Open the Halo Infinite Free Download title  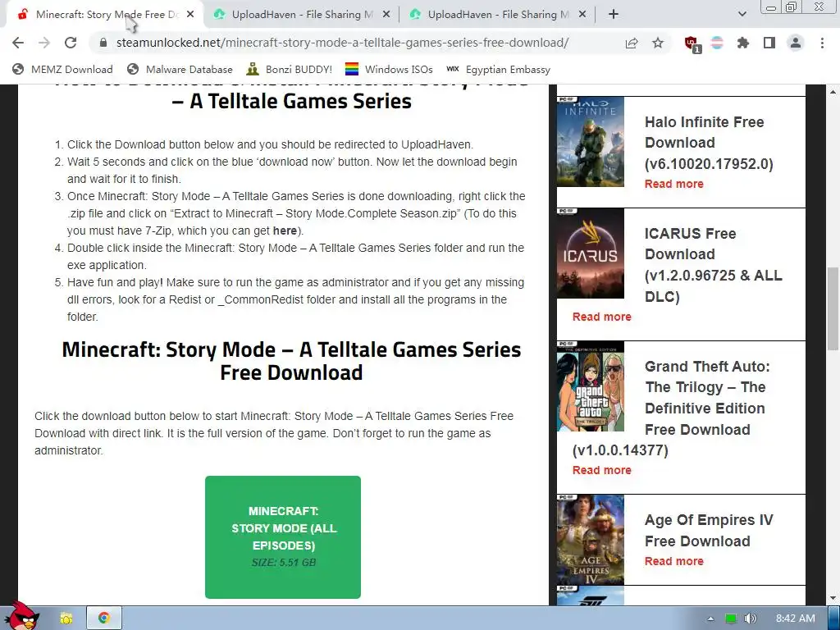tap(709, 143)
